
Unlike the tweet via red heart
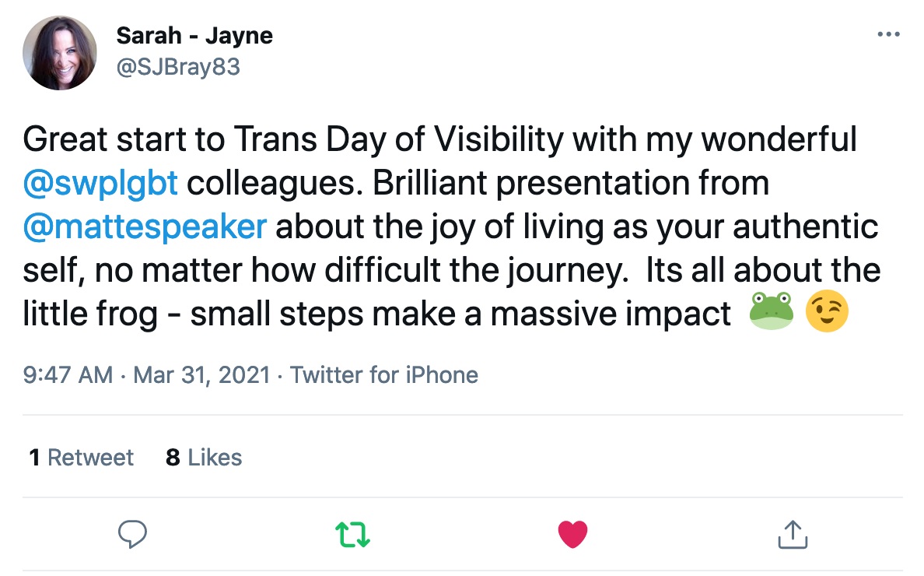click(x=572, y=534)
